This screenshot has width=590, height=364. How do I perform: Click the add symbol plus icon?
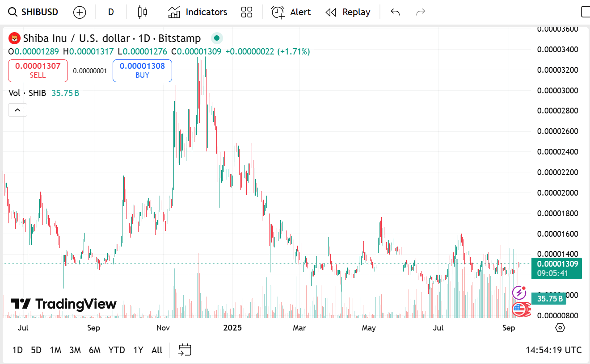[x=80, y=12]
